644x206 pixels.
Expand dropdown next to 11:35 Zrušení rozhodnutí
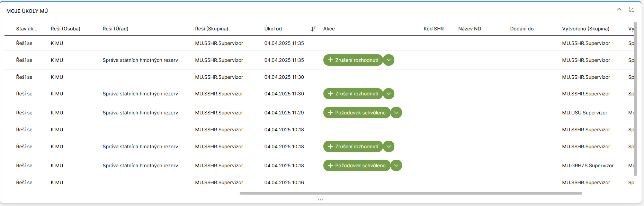pos(389,60)
